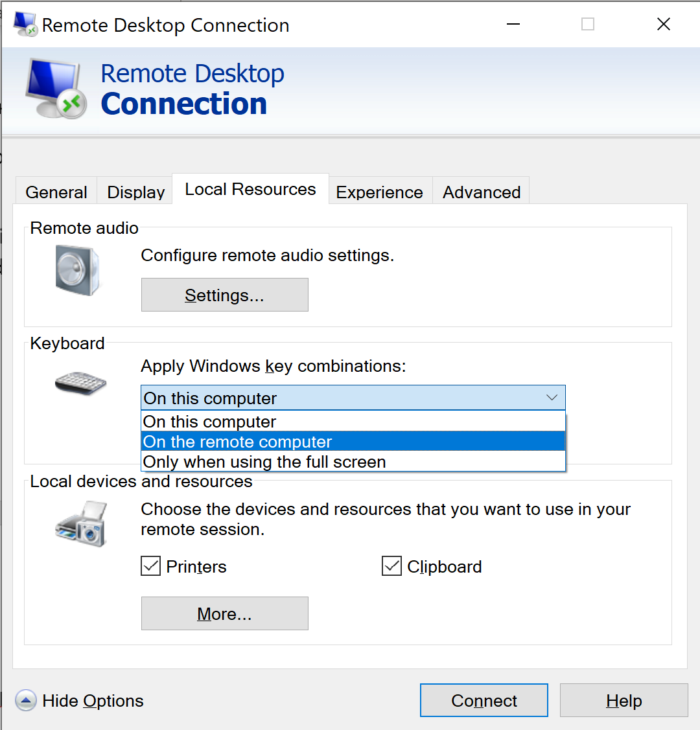Switch to the General tab

tap(56, 192)
